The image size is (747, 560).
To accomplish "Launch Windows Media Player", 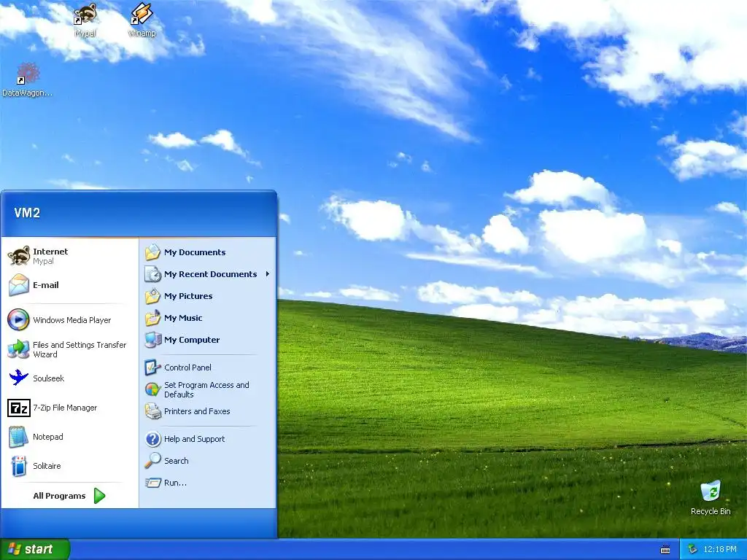I will (x=69, y=320).
